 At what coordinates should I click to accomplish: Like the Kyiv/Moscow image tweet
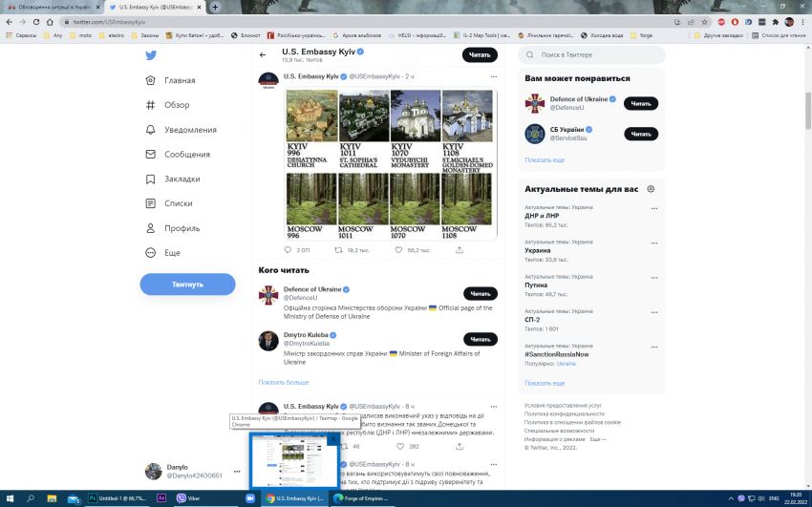pyautogui.click(x=398, y=250)
